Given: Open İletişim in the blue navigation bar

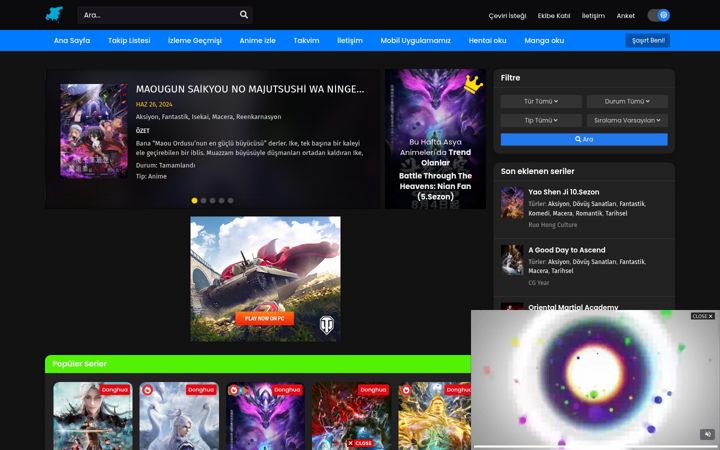Looking at the screenshot, I should [350, 40].
